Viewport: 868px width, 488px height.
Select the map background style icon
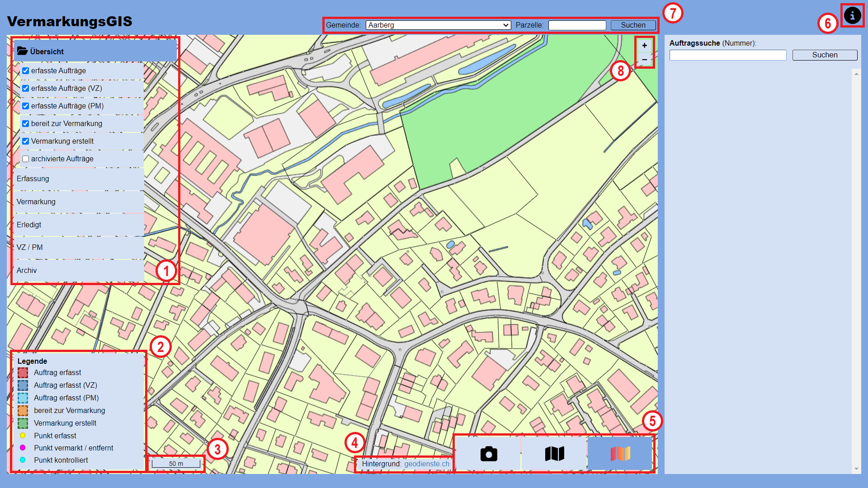(554, 454)
